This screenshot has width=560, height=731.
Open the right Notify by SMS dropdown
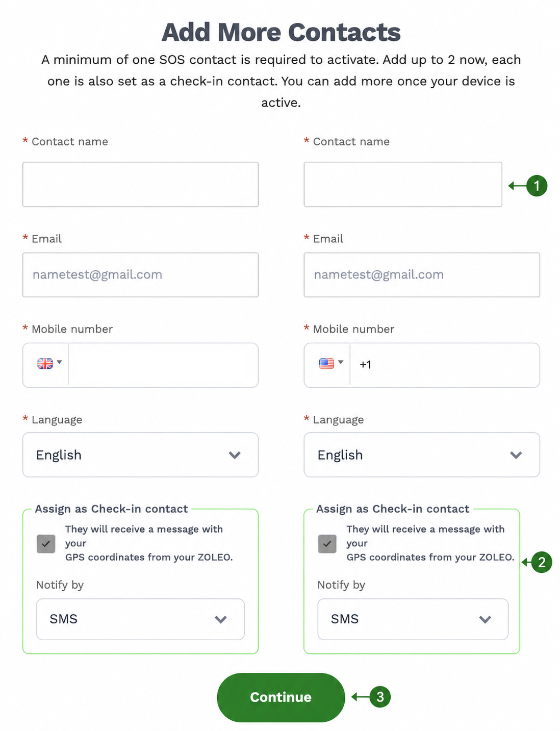[x=413, y=619]
